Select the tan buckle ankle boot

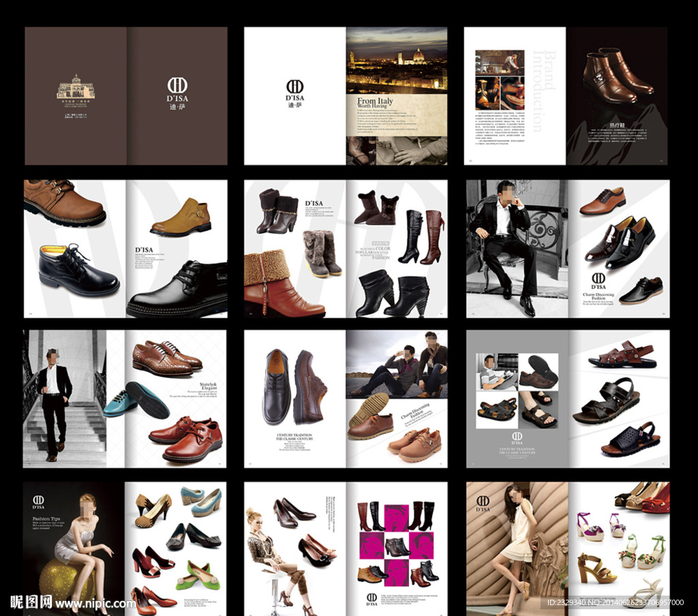click(x=181, y=217)
